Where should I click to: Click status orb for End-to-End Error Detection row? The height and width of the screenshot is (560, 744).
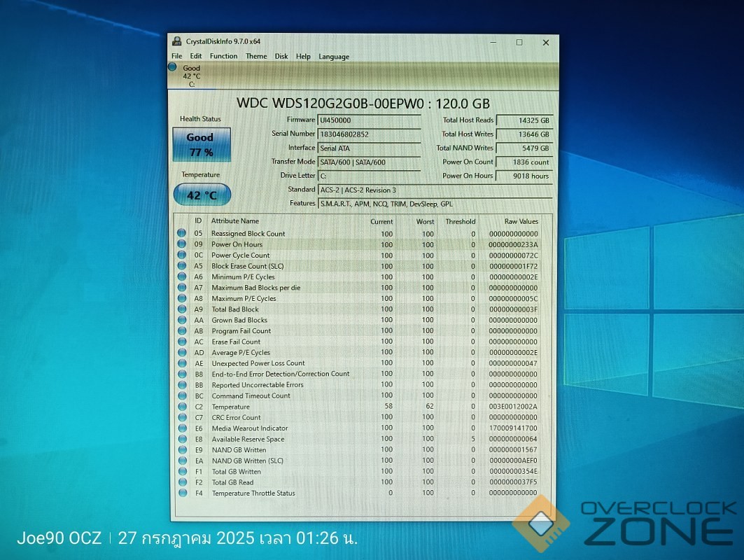click(x=182, y=374)
